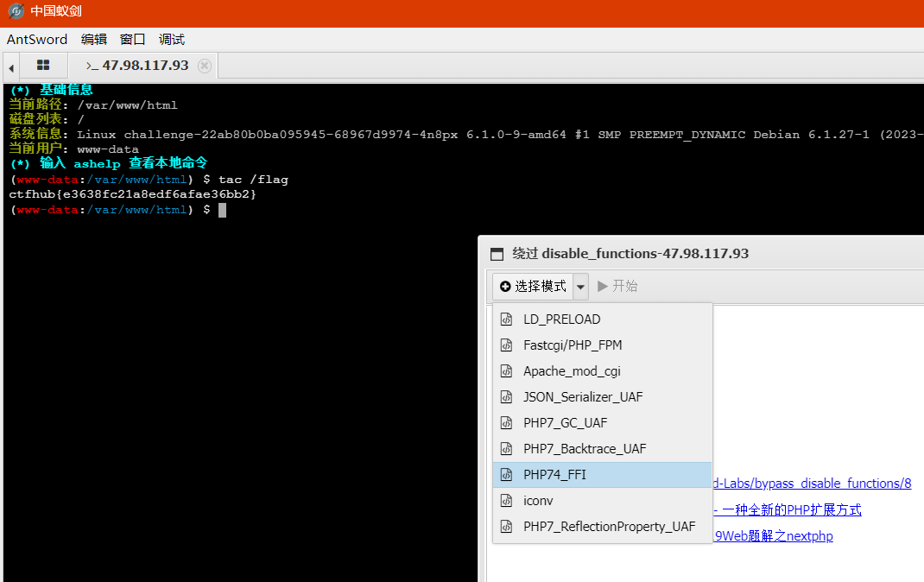Open the 窗口 menu

131,39
